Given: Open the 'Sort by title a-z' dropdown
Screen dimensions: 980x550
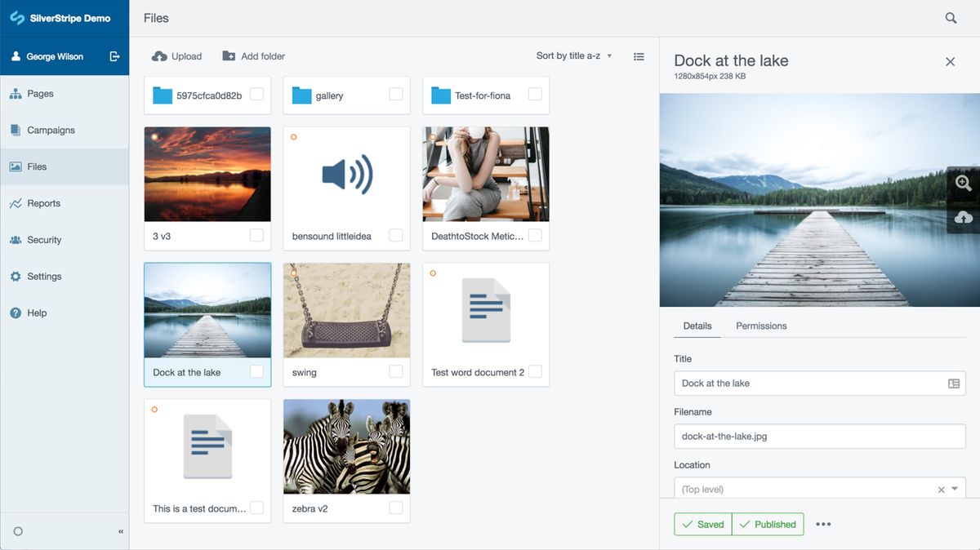Looking at the screenshot, I should click(572, 55).
